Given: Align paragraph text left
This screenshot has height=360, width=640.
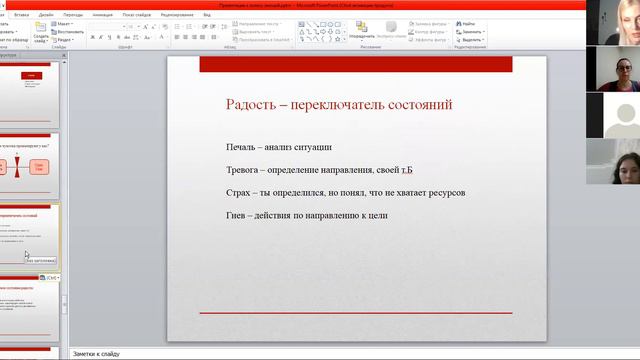Looking at the screenshot, I should pyautogui.click(x=177, y=37).
